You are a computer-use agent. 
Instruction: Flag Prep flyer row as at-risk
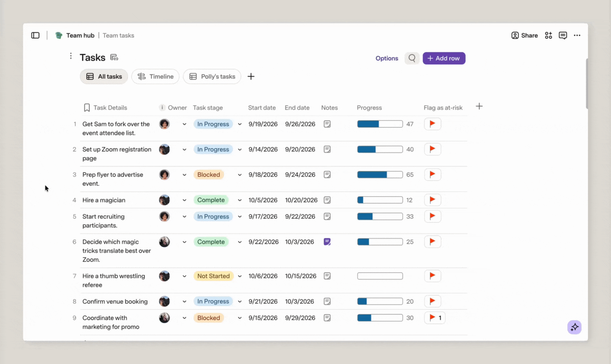click(433, 175)
